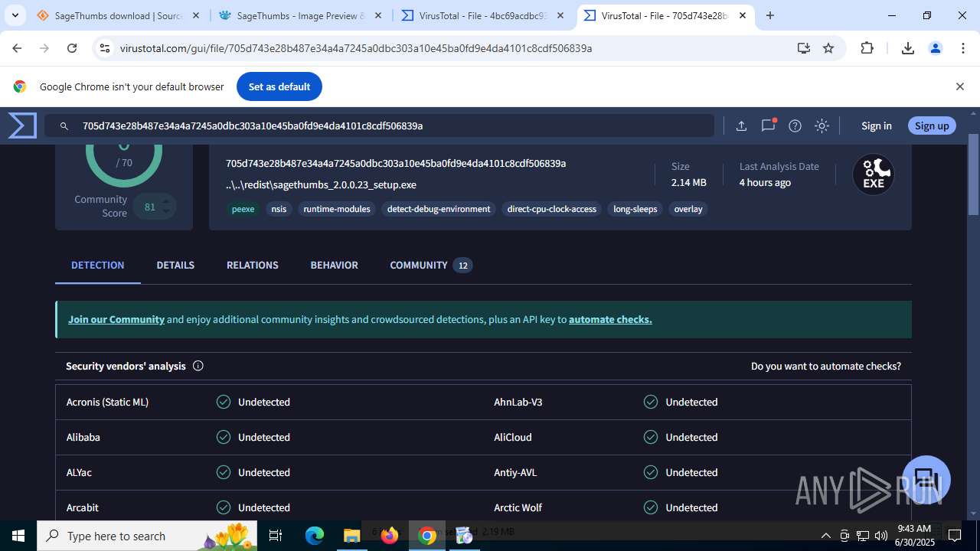980x551 pixels.
Task: Click the automate checks link
Action: tap(610, 319)
